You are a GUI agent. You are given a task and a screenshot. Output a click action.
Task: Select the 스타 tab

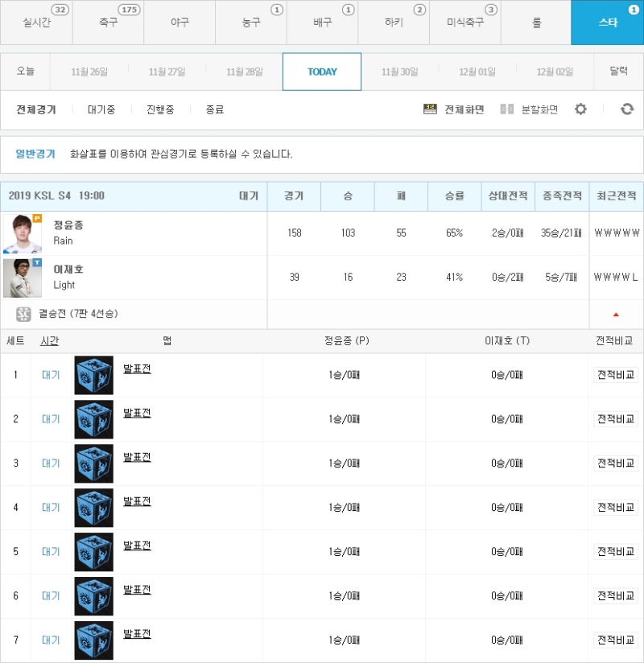[x=608, y=23]
